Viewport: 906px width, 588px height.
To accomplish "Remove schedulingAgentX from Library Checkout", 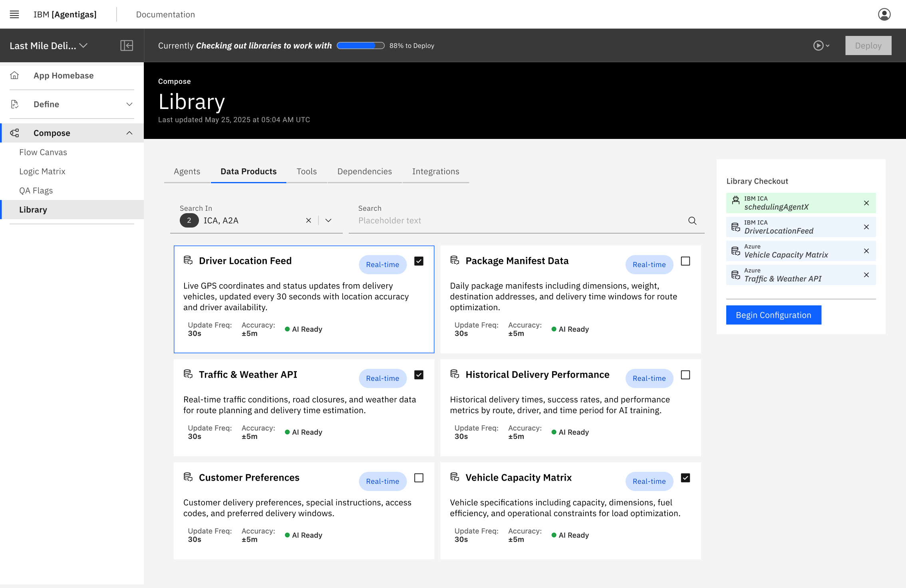I will pyautogui.click(x=866, y=203).
